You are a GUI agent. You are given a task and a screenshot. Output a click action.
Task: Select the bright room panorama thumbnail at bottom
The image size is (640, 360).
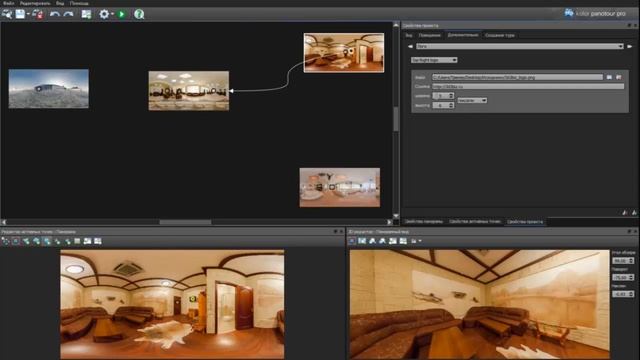pos(340,187)
